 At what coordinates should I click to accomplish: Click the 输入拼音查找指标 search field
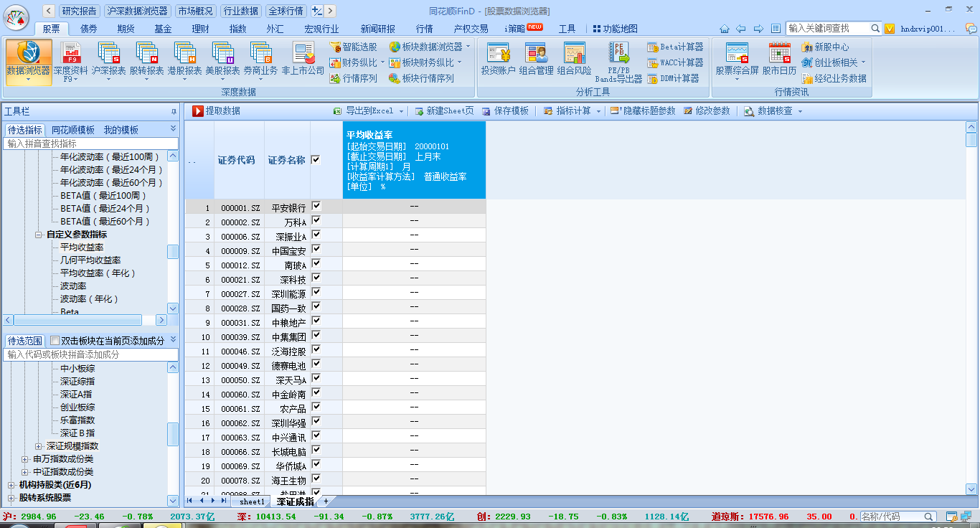(90, 143)
